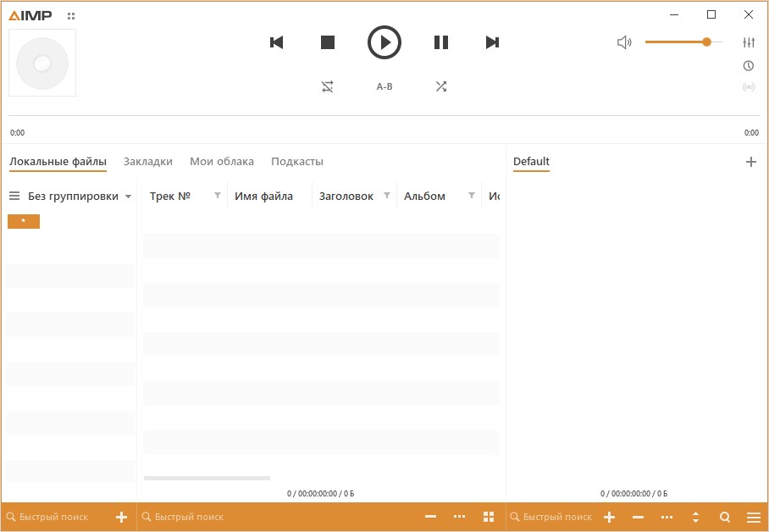Close the AIMP window

pyautogui.click(x=749, y=14)
